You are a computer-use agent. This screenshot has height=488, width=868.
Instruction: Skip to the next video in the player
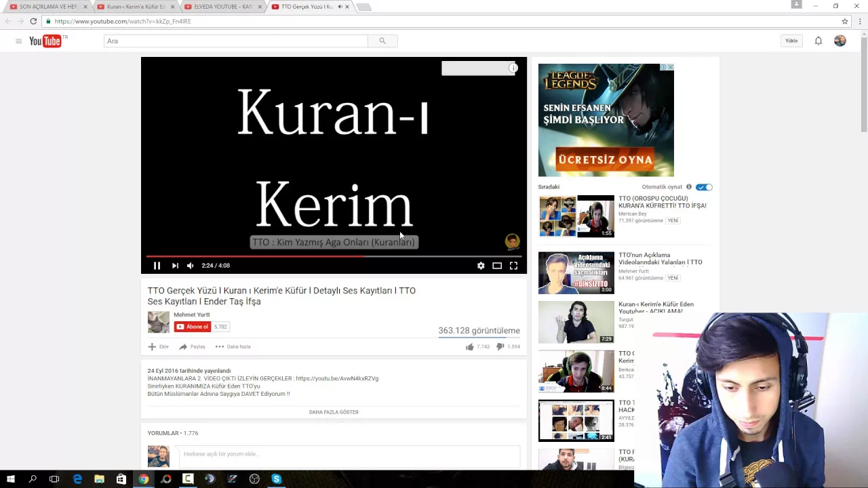click(x=175, y=266)
